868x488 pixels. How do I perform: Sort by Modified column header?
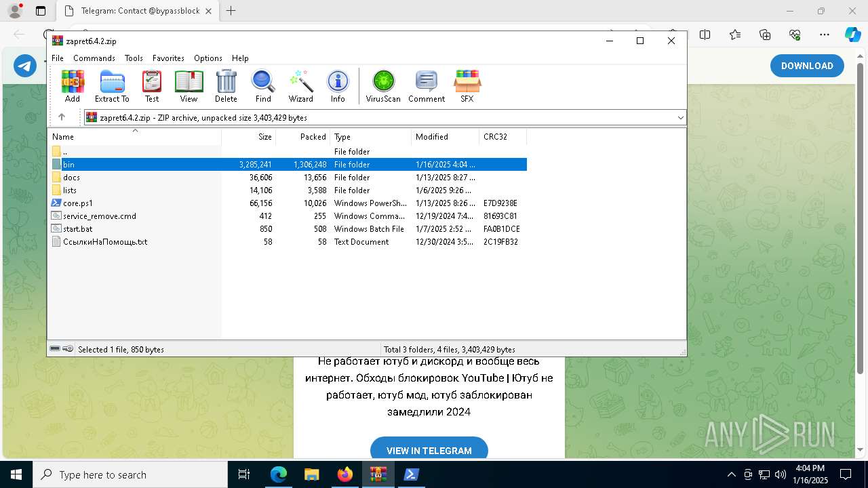(446, 137)
